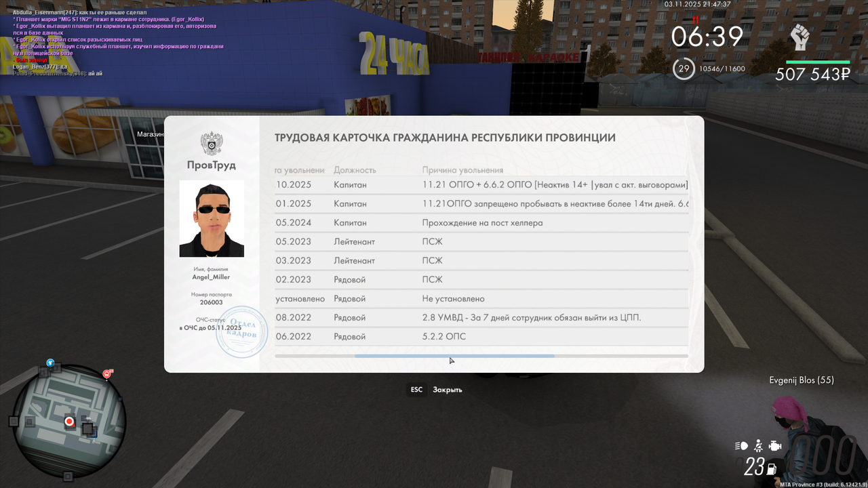Click ПСЖ in the 02.2023 row
The height and width of the screenshot is (488, 868).
tap(432, 280)
